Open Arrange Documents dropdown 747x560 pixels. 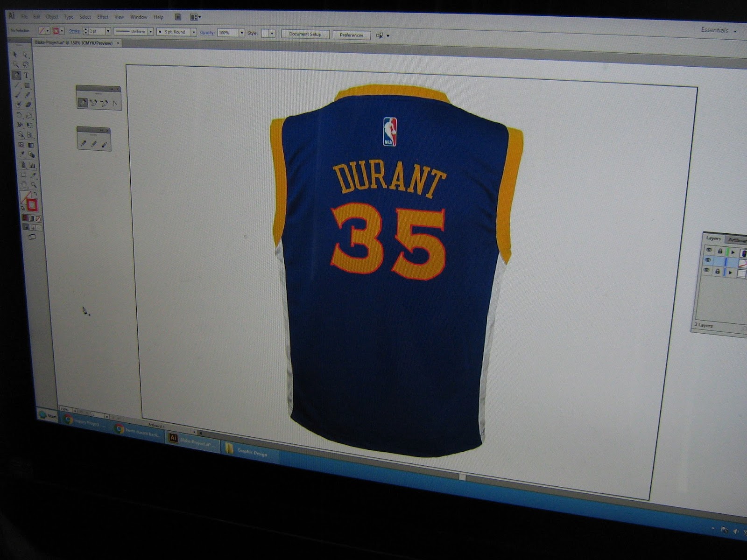[196, 17]
